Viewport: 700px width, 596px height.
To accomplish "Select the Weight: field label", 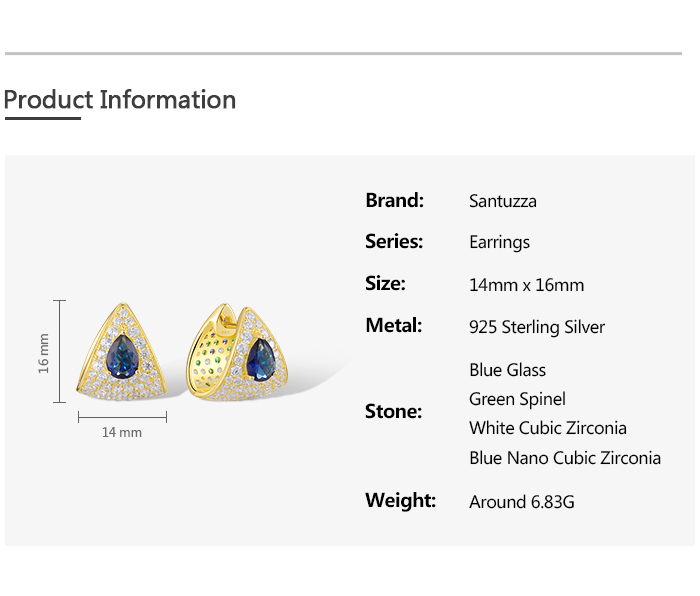I will (x=400, y=500).
